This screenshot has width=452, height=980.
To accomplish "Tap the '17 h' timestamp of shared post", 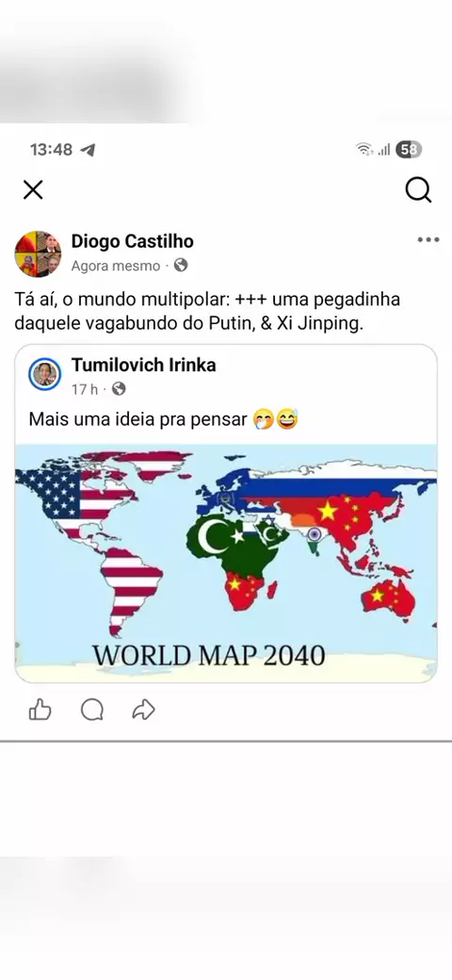I will tap(85, 390).
